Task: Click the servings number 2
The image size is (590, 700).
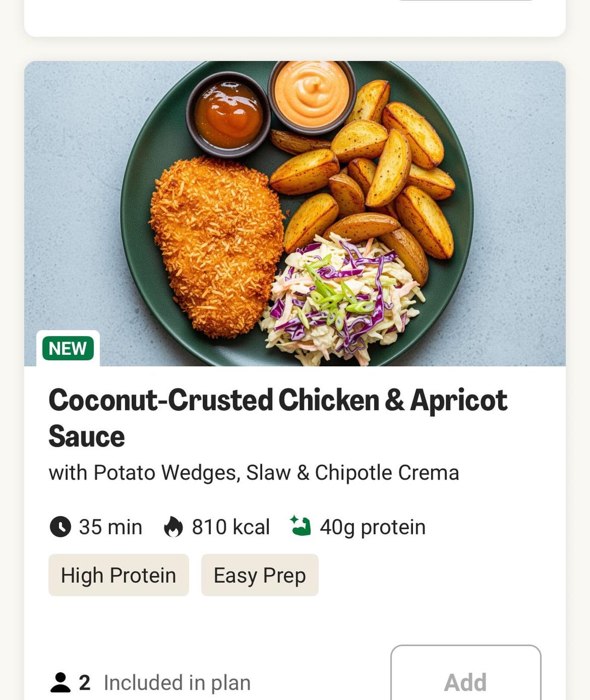Action: (x=84, y=683)
